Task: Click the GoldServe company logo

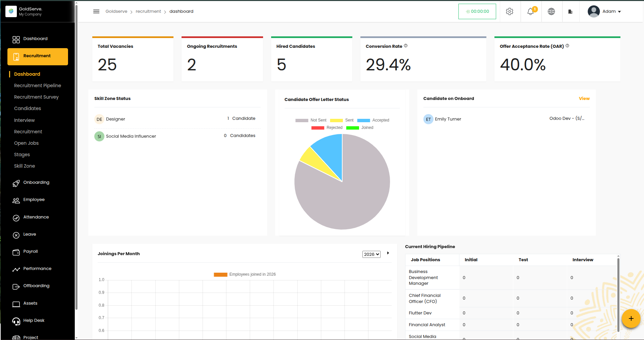Action: click(x=11, y=11)
